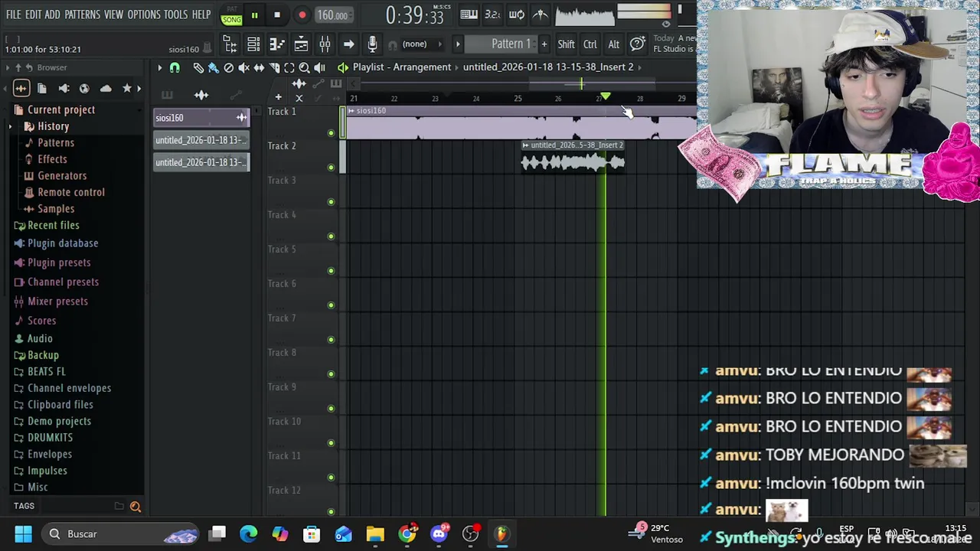The width and height of the screenshot is (980, 551).
Task: Select the slice tool icon
Action: click(x=274, y=68)
